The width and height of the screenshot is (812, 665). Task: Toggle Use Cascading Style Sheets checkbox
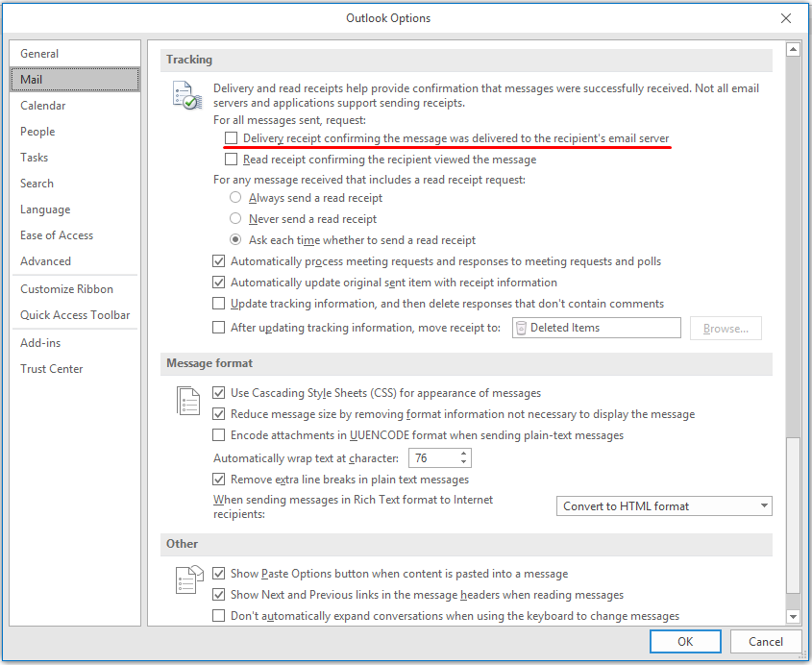tap(218, 393)
